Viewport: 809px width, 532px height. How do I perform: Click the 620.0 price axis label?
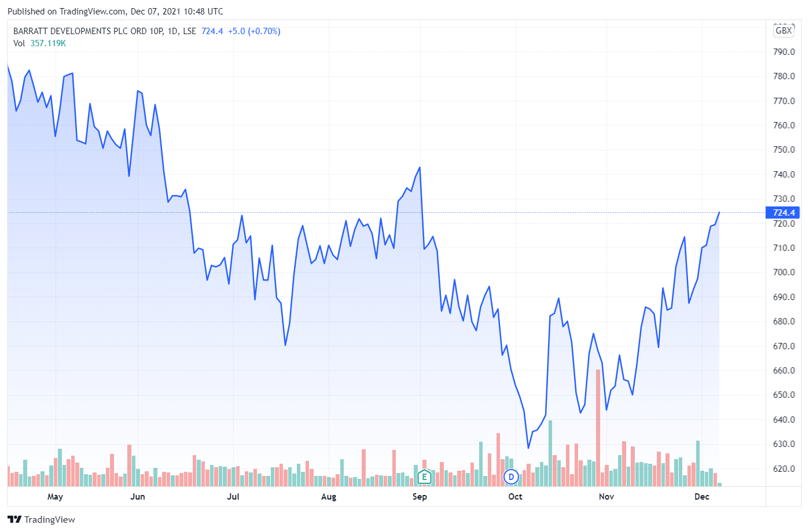point(784,469)
